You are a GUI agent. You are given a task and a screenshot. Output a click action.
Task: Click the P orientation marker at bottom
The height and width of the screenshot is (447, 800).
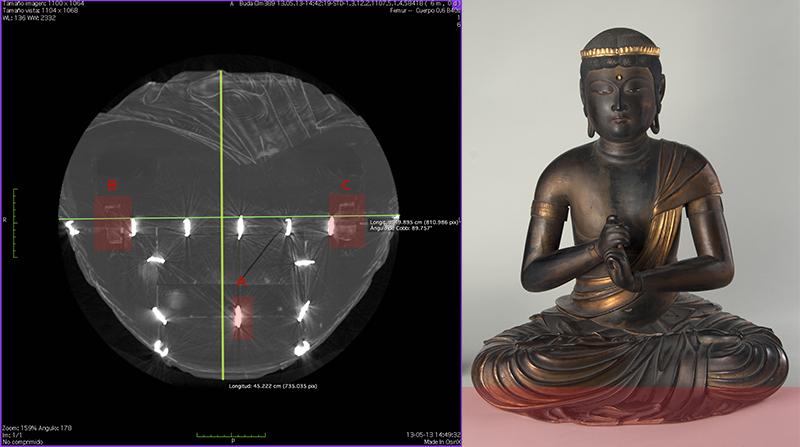[233, 441]
